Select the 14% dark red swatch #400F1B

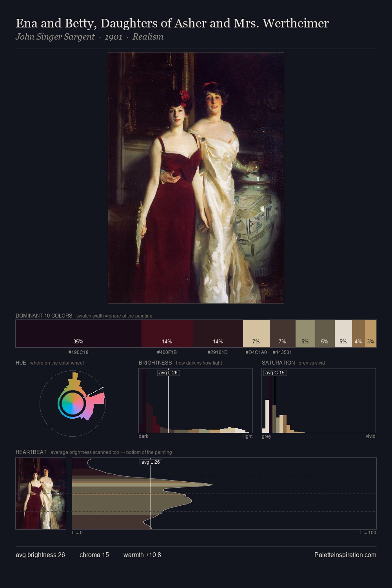167,334
